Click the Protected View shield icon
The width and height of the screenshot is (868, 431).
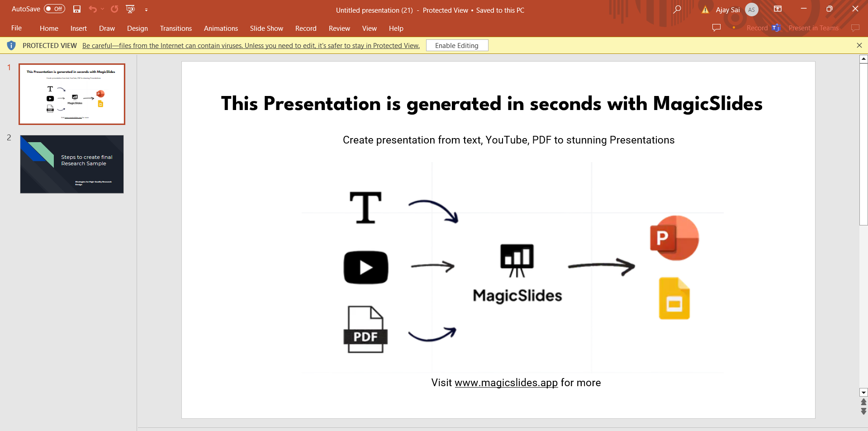click(11, 45)
